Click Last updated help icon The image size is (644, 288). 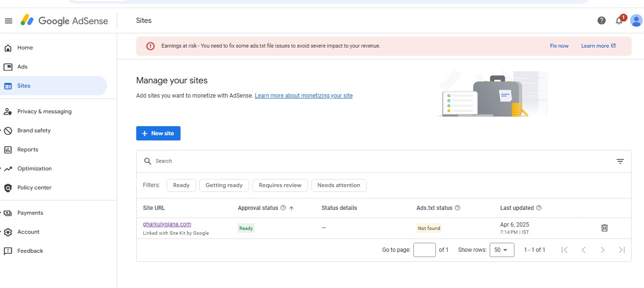tap(539, 208)
